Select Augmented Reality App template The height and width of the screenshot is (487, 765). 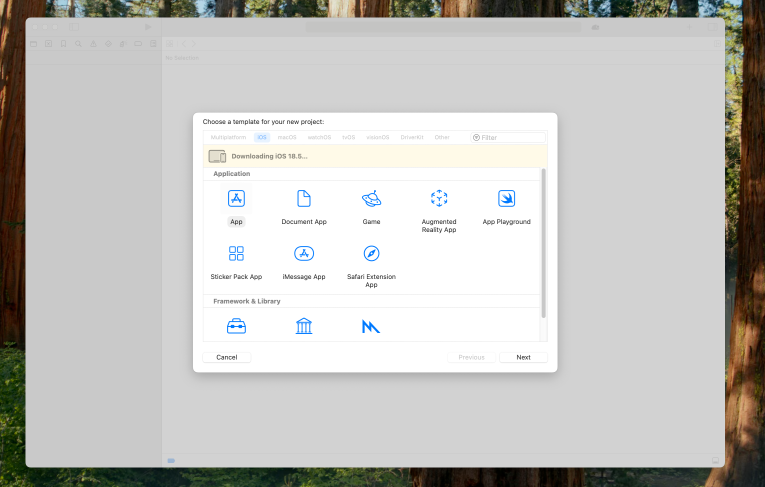tap(438, 199)
